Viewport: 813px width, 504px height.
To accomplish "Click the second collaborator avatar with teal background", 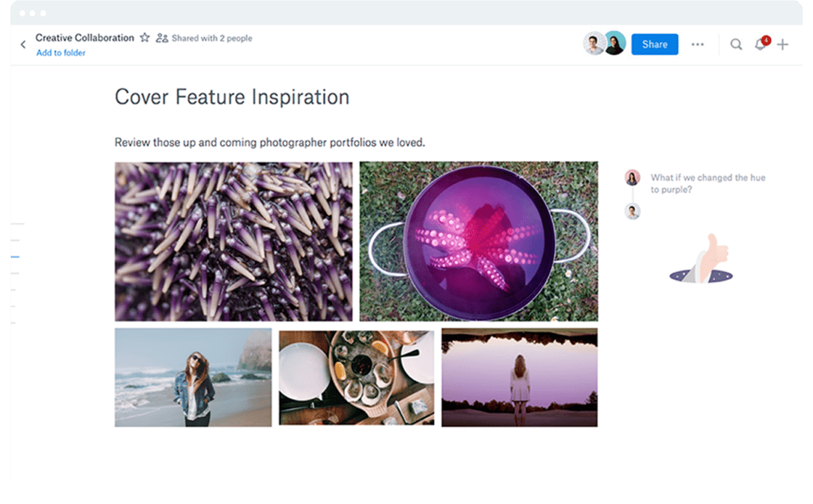I will click(x=614, y=44).
